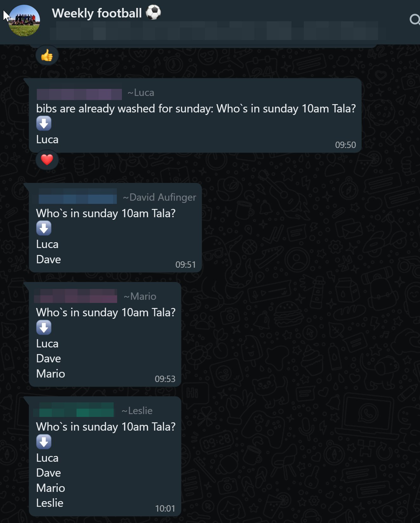Screen dimensions: 420x523
Task: Click the down arrow emoji in Leslie's message
Action: [44, 442]
